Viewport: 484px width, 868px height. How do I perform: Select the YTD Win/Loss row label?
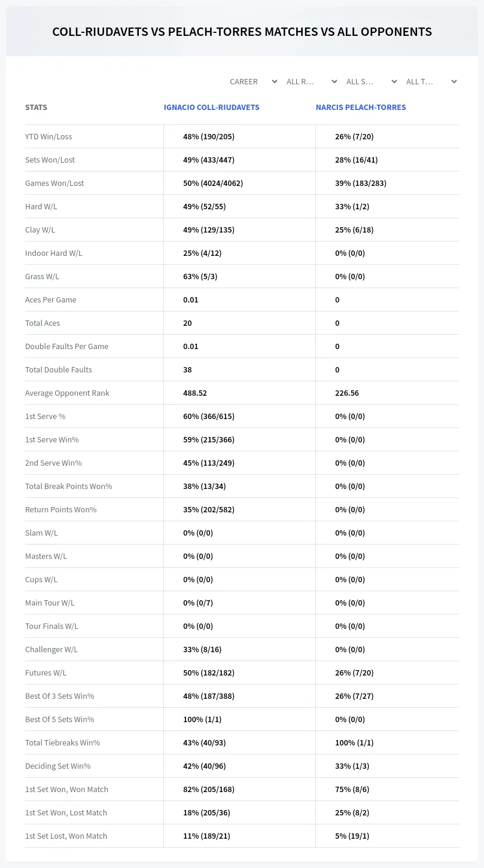48,136
